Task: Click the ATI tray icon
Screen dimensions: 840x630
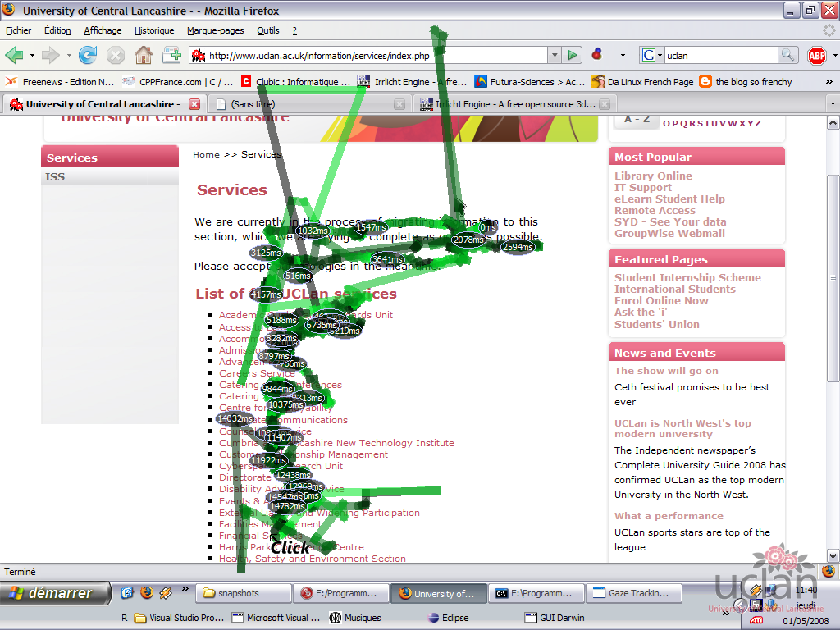Action: tap(756, 620)
